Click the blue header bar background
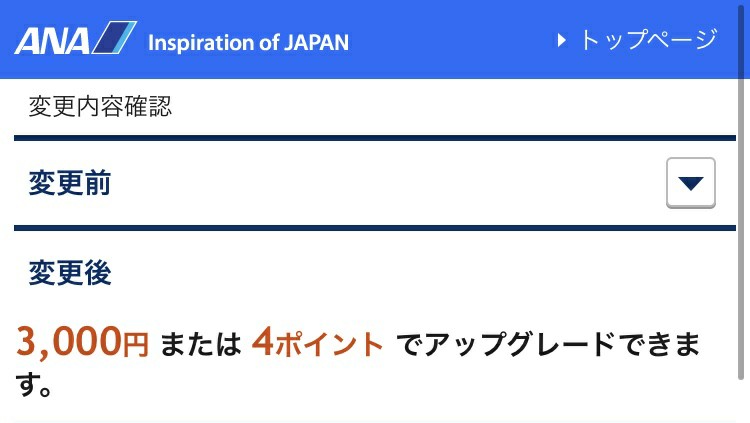The width and height of the screenshot is (750, 423). (x=450, y=39)
